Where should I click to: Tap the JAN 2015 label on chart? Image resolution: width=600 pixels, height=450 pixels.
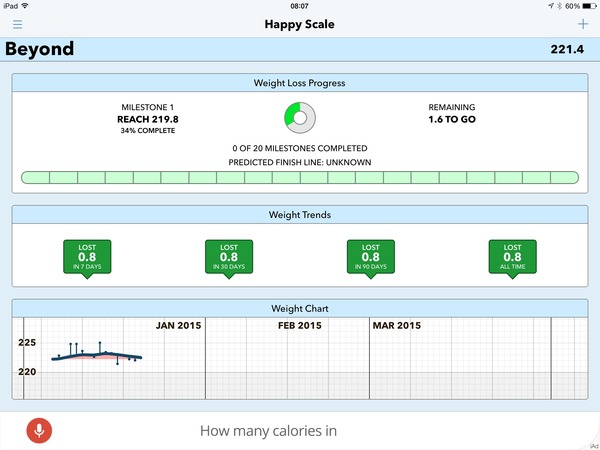pyautogui.click(x=179, y=326)
